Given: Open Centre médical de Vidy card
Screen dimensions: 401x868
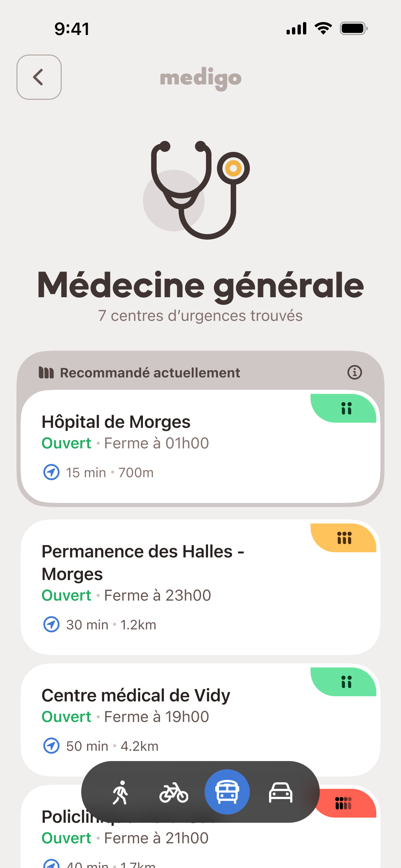Looking at the screenshot, I should [x=136, y=696].
